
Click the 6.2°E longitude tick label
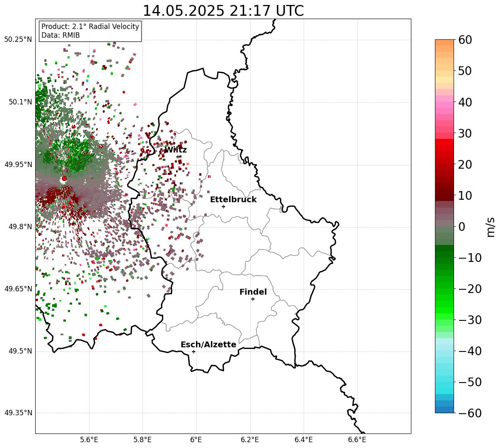pyautogui.click(x=250, y=439)
